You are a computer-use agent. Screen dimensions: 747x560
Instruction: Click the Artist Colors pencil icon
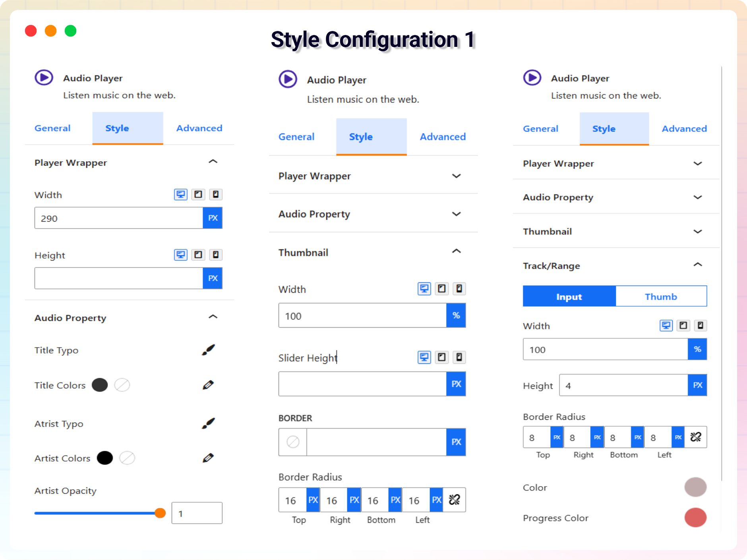(x=208, y=458)
